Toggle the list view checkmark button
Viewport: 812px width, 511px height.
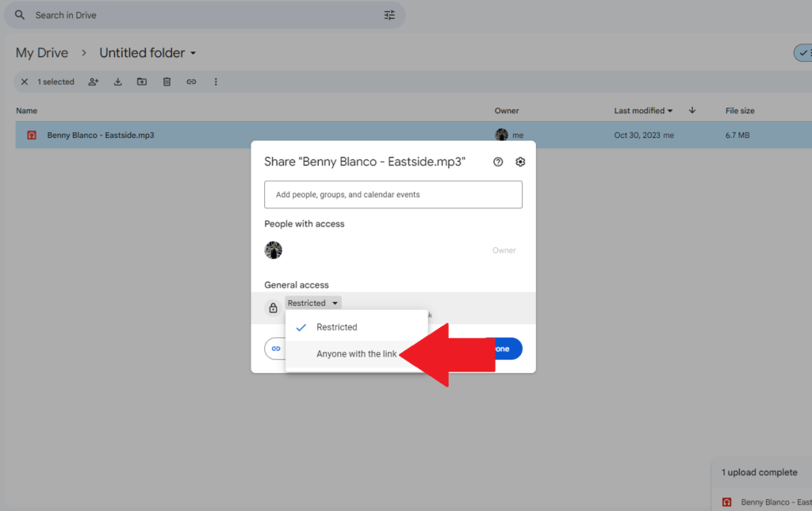(803, 53)
